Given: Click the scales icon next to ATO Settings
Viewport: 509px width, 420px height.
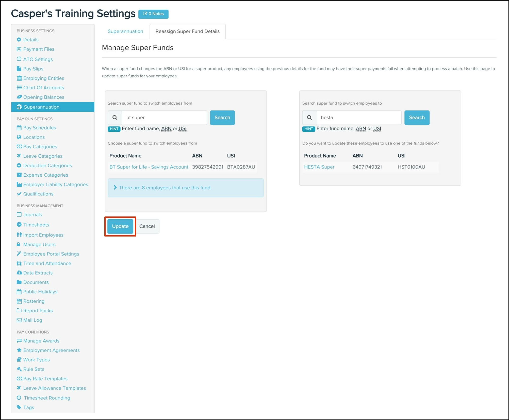Looking at the screenshot, I should tap(19, 59).
